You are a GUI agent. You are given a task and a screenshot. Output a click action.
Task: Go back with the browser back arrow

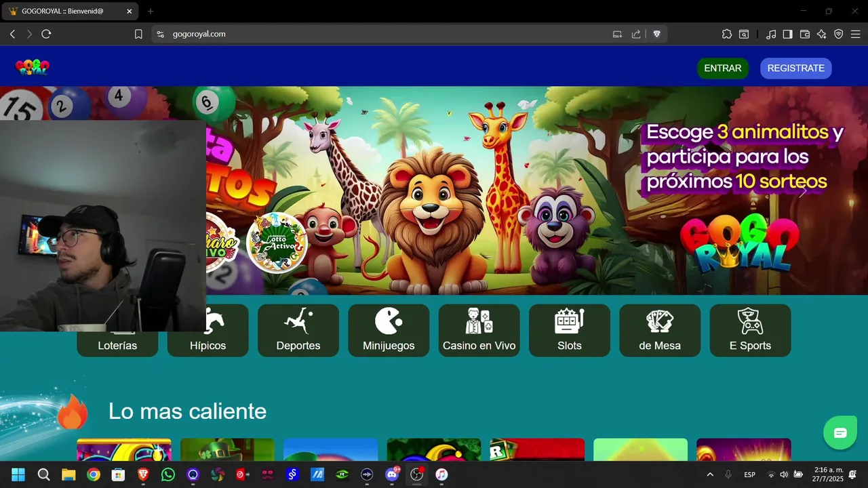pyautogui.click(x=12, y=34)
